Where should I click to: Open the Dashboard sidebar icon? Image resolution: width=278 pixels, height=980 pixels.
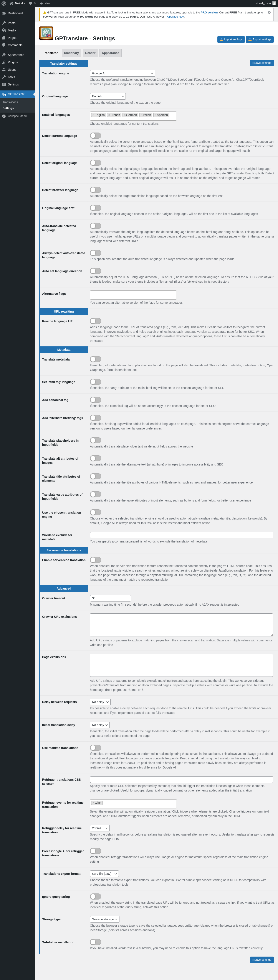[4, 13]
